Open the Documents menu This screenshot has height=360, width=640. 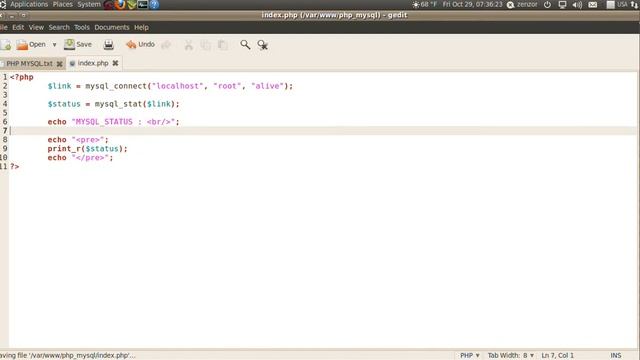(111, 27)
